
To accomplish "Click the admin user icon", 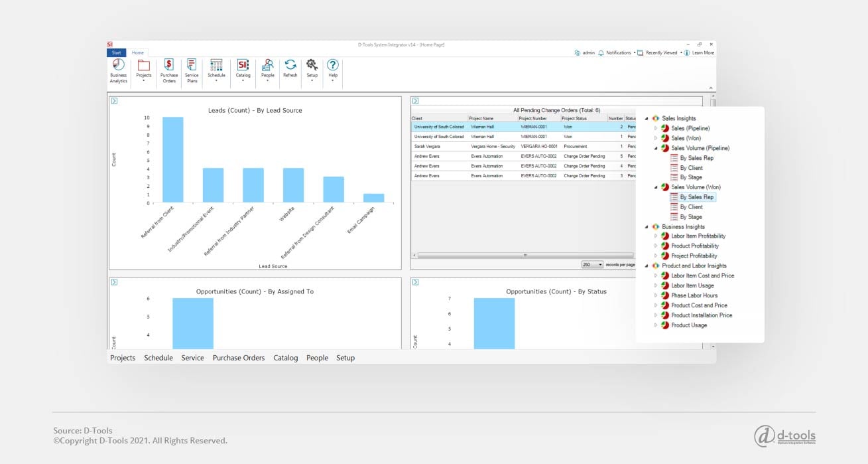I will coord(578,52).
